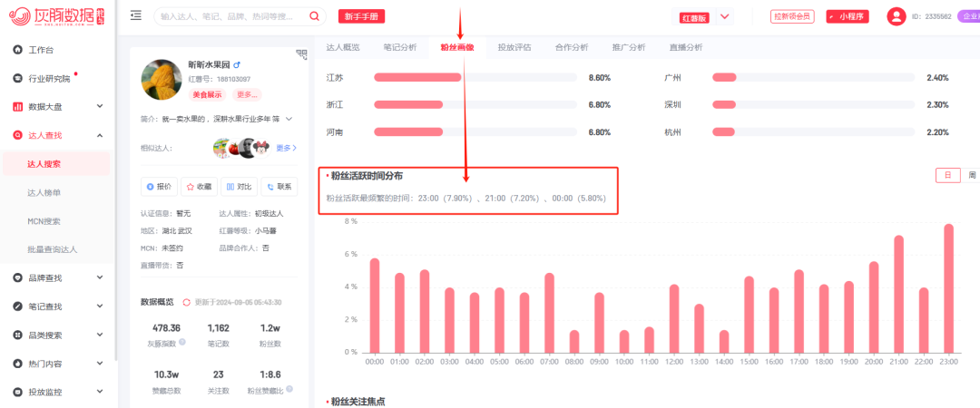This screenshot has height=408, width=980.
Task: Expand the 笔记查找 menu
Action: pos(100,306)
